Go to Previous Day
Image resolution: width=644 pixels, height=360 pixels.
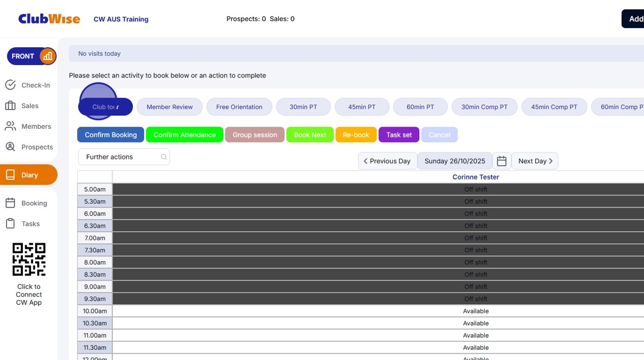388,161
